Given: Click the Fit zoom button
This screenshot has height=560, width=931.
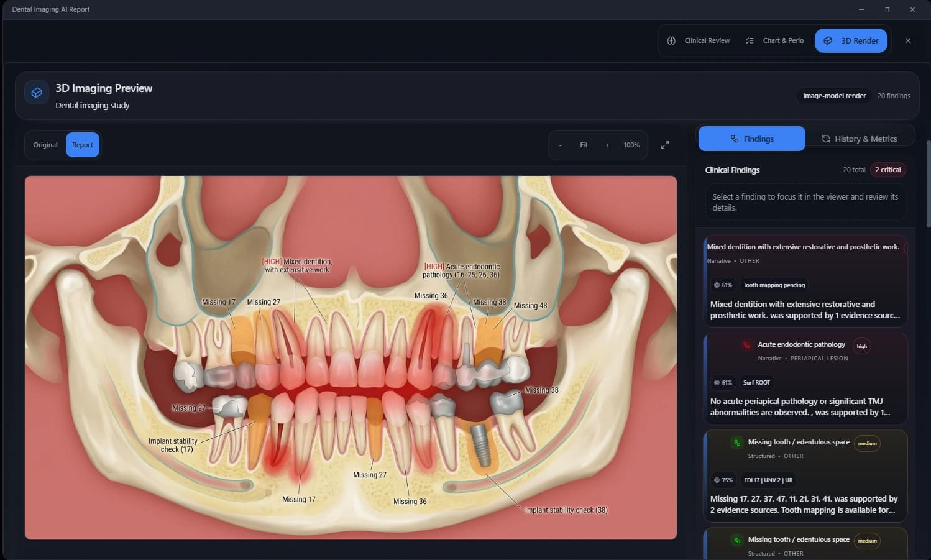Looking at the screenshot, I should click(584, 145).
